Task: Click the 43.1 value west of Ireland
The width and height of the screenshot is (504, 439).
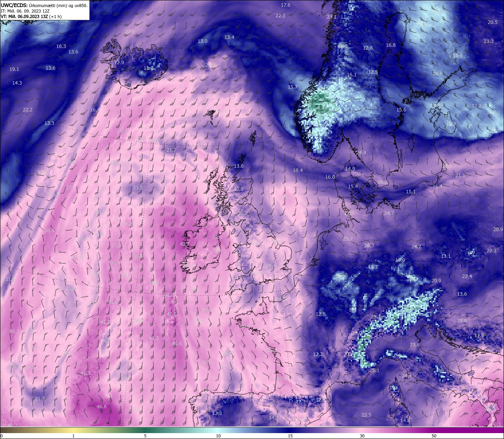Action: pos(185,244)
